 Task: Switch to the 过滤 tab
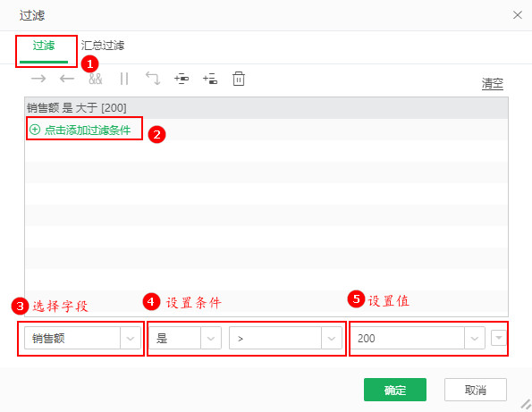[44, 46]
